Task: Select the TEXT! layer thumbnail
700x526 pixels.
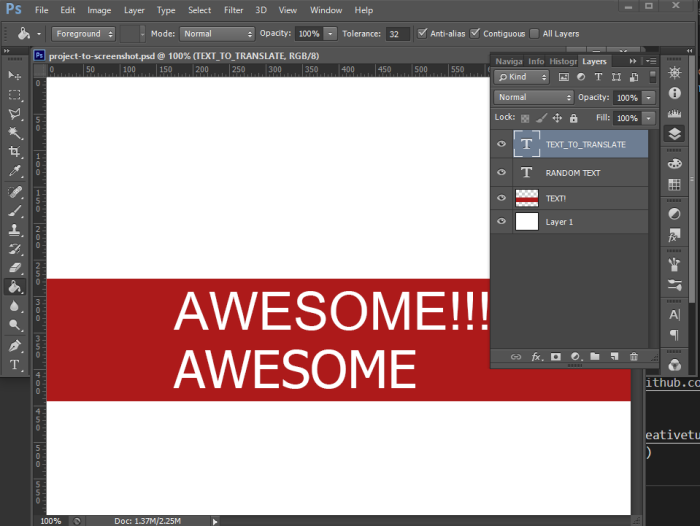Action: (527, 198)
